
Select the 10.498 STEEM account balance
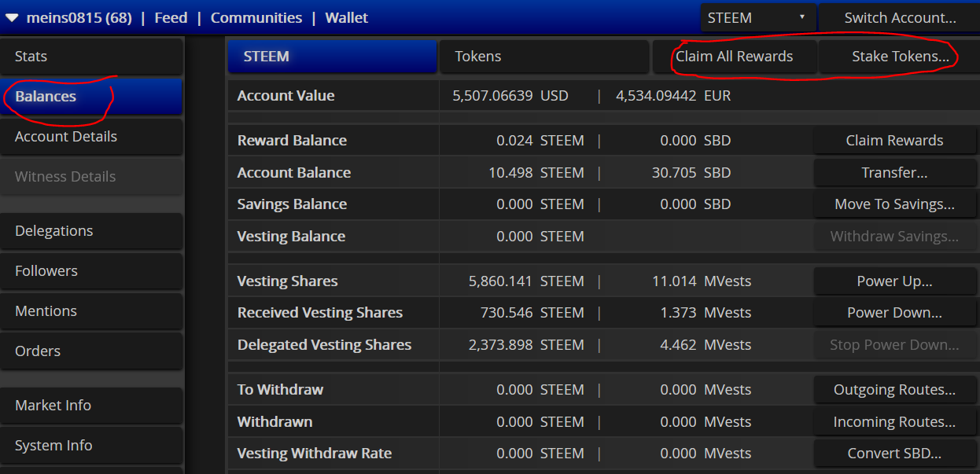(x=536, y=173)
